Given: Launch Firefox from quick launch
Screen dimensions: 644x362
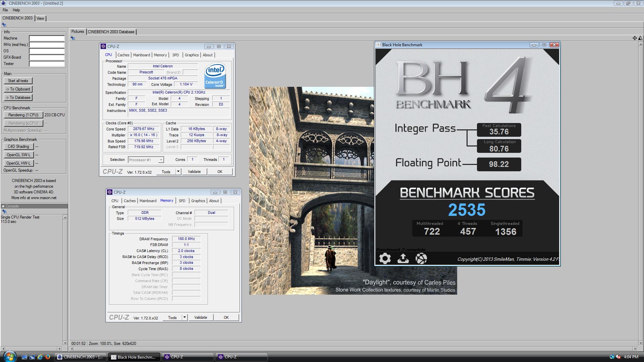Looking at the screenshot, I should [x=48, y=357].
